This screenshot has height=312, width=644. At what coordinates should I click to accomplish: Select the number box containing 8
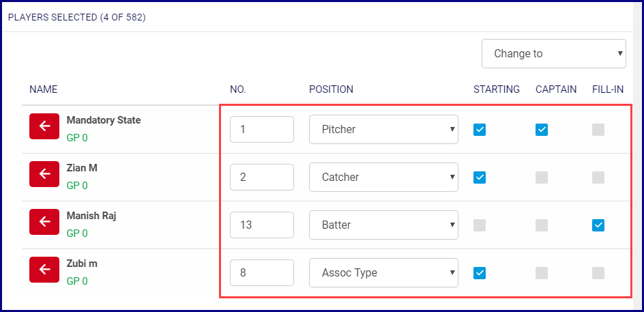[x=262, y=273]
